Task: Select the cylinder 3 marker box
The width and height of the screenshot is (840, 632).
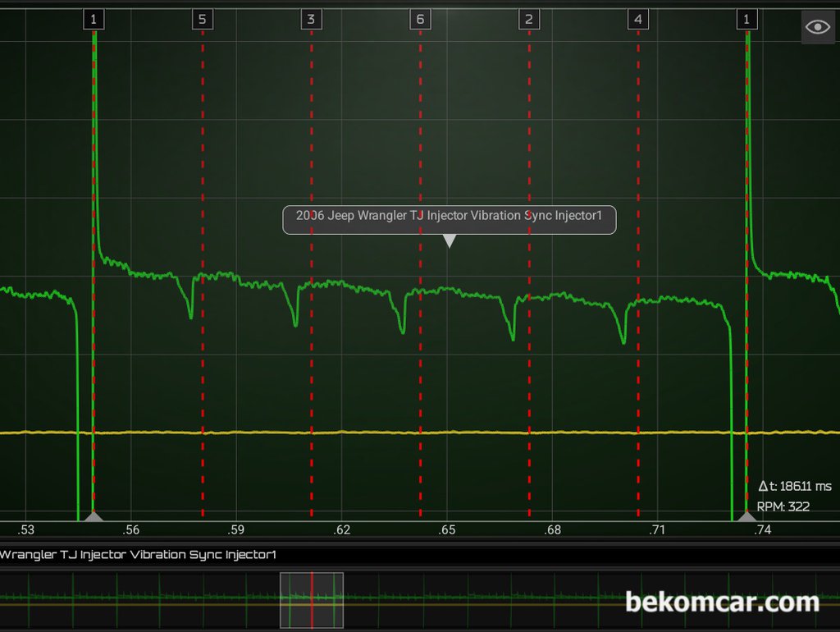Action: coord(310,19)
